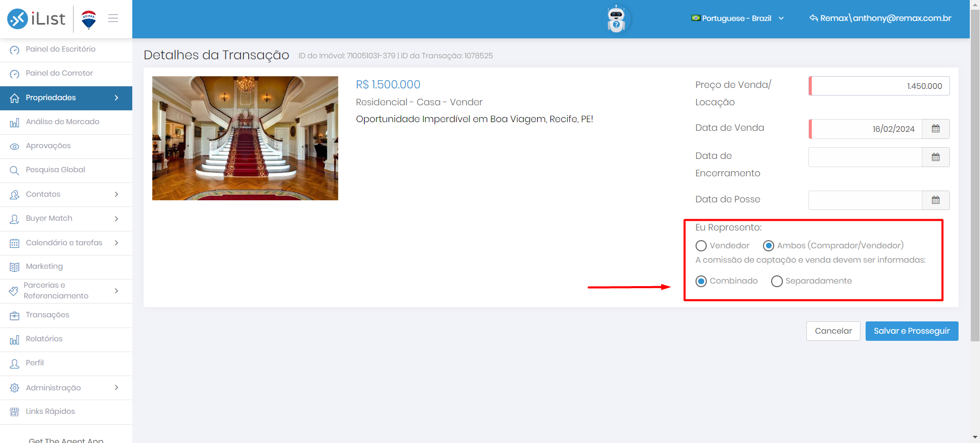Click the R$ 1.500.000 price text

pos(388,85)
